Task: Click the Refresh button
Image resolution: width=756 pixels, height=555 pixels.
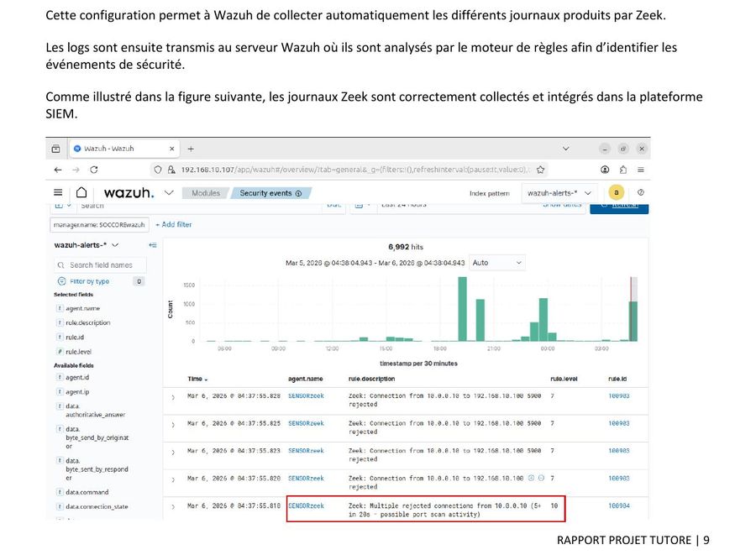Action: pos(619,208)
